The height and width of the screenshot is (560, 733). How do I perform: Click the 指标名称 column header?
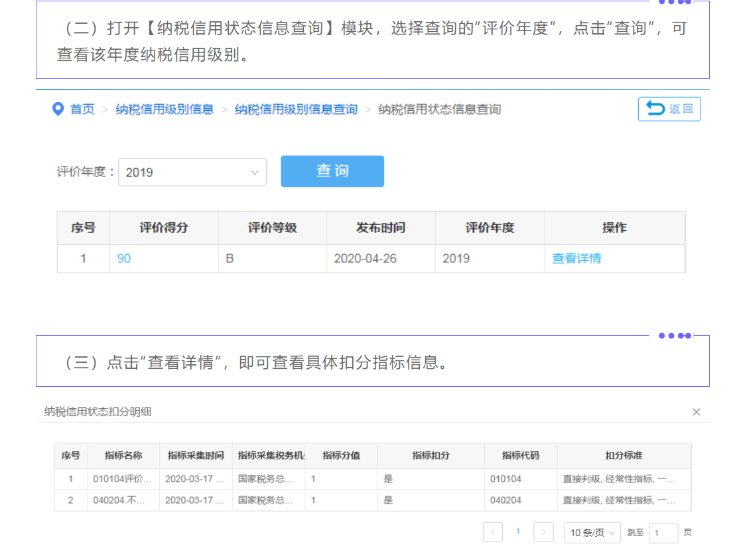point(123,456)
